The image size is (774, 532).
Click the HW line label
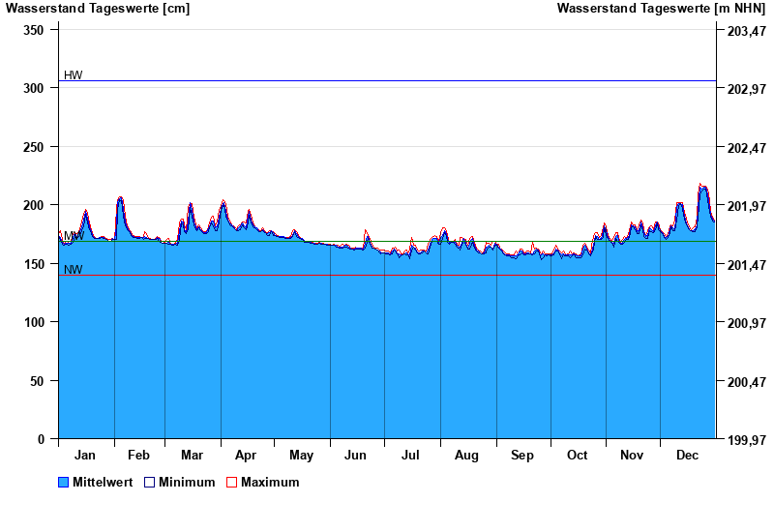point(73,75)
